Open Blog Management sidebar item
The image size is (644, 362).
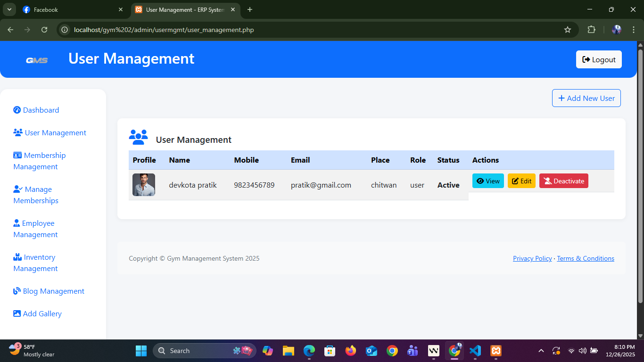(x=49, y=291)
